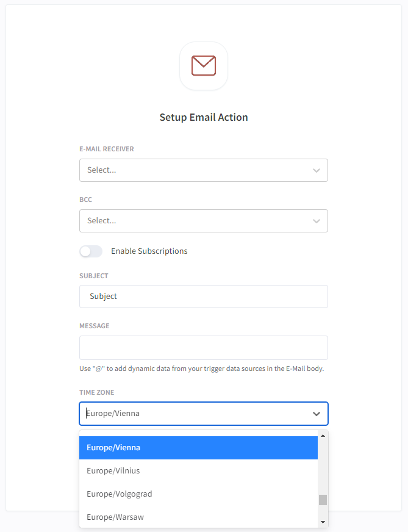Select Europe/Vienna from the list
This screenshot has width=408, height=532.
tap(198, 448)
